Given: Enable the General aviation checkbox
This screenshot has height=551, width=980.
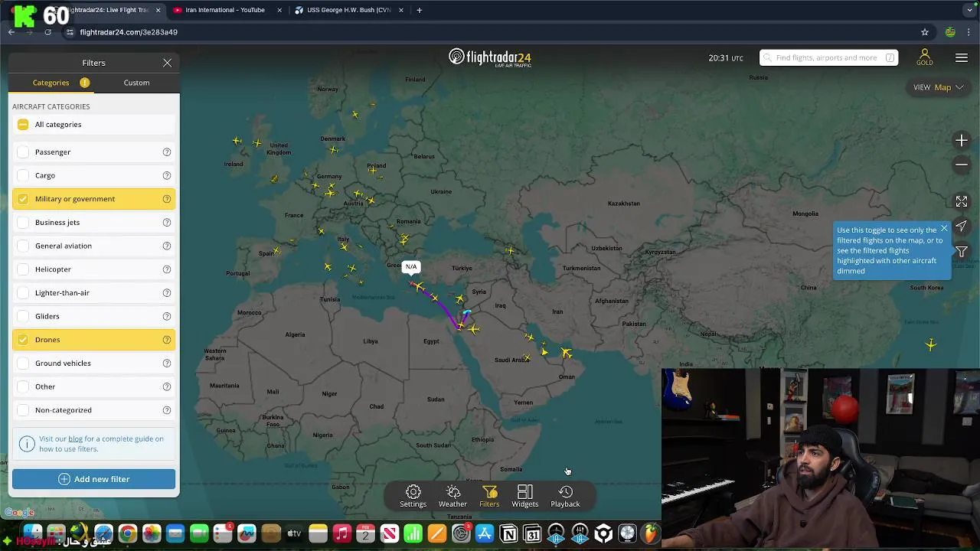Looking at the screenshot, I should [x=23, y=246].
